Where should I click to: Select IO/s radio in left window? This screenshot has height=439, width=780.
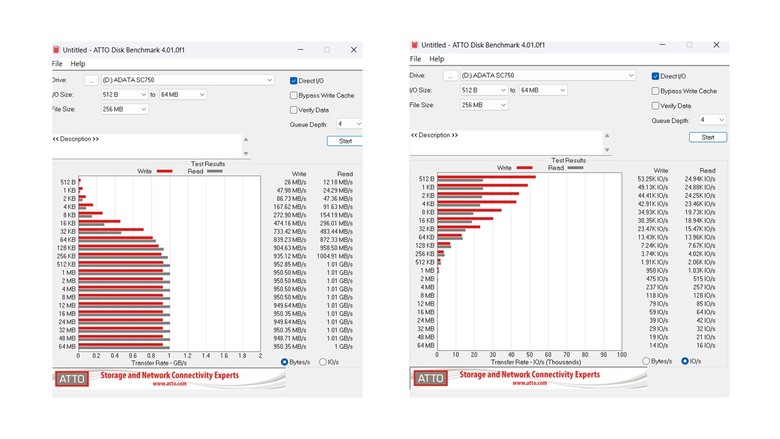pos(322,362)
